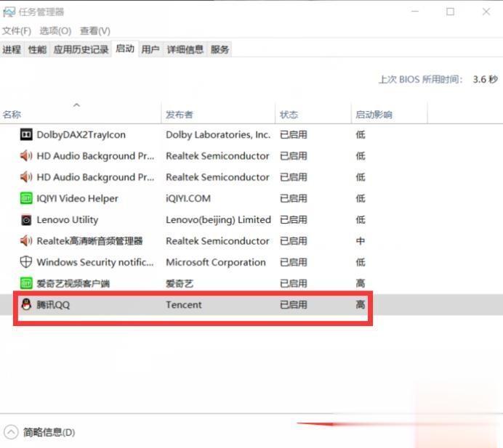
Task: Click publisher Lenovo(beijing) Limited
Action: (x=219, y=220)
